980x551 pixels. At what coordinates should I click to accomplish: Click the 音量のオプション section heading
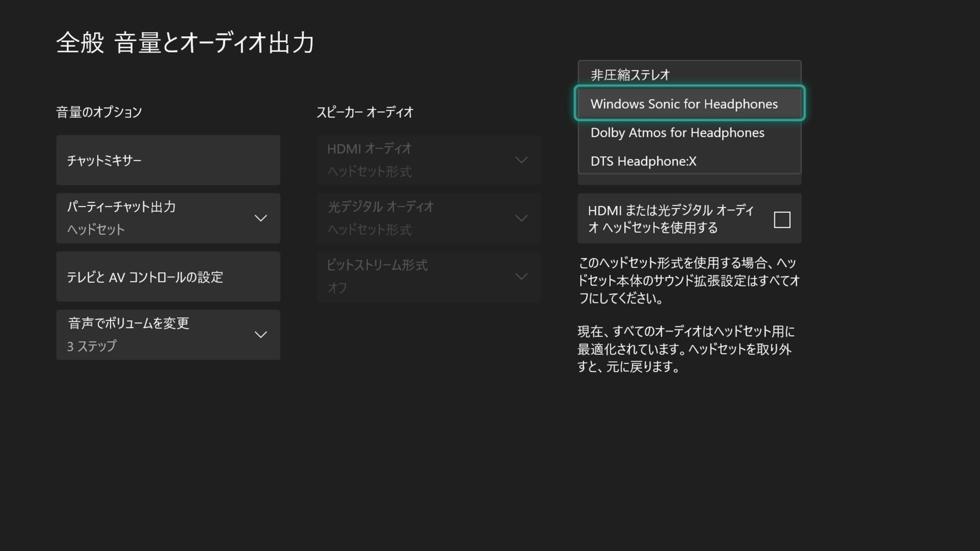coord(99,112)
